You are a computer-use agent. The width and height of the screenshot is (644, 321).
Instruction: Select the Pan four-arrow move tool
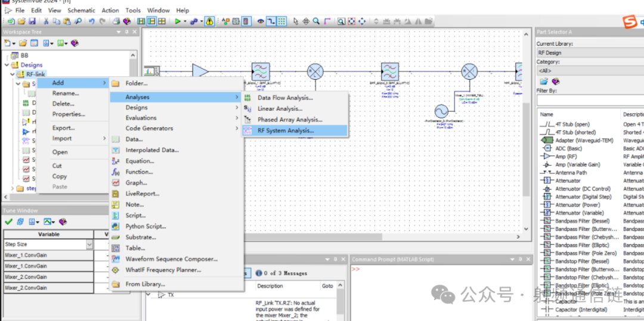[306, 21]
